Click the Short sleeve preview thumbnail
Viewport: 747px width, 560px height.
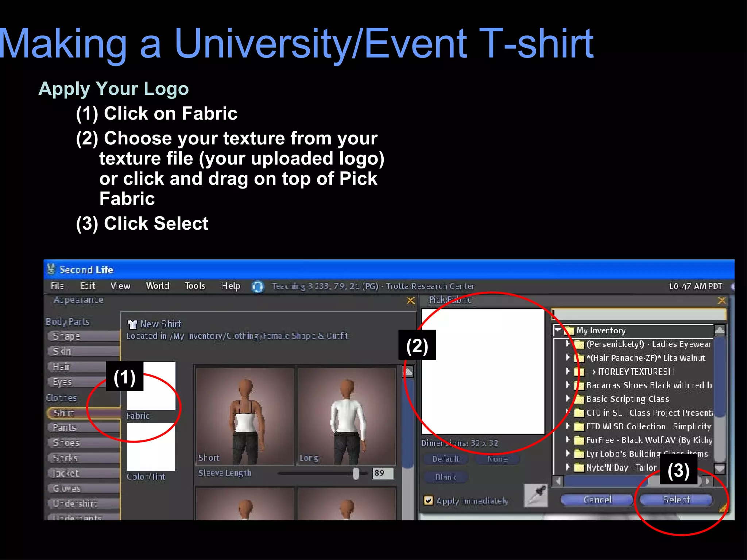pos(245,416)
